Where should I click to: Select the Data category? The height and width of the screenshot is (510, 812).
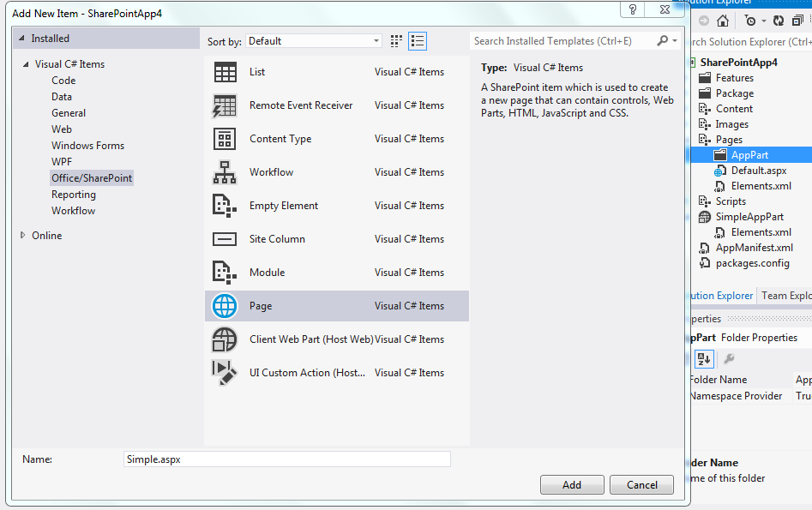62,97
